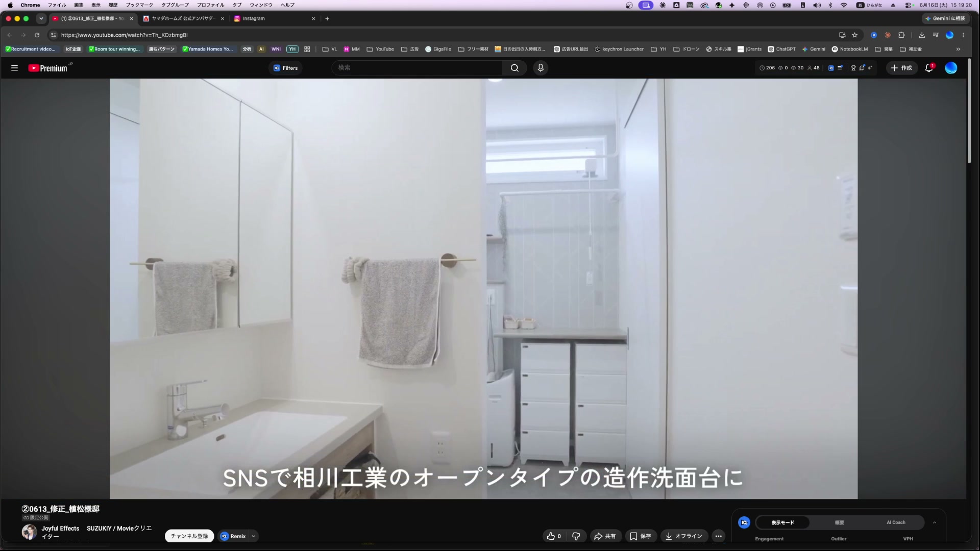Open the Wi-Fi status menu
980x551 pixels.
[844, 5]
